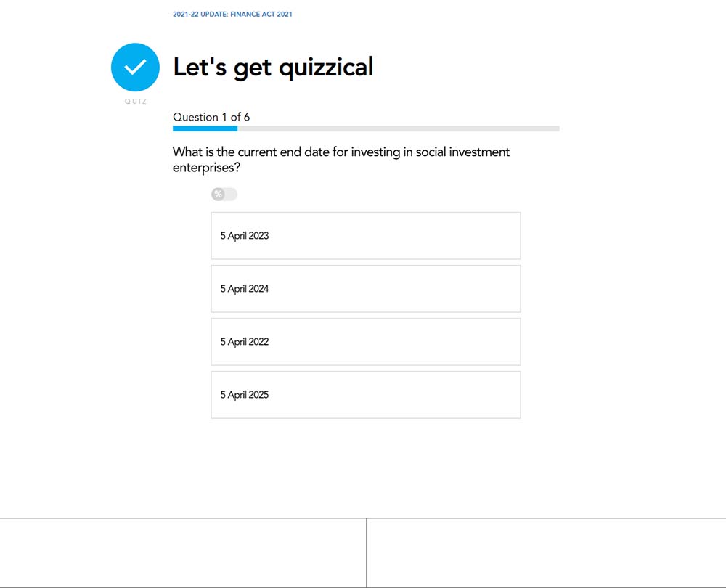Click the white tick inside the blue circle
The width and height of the screenshot is (726, 588).
point(135,67)
